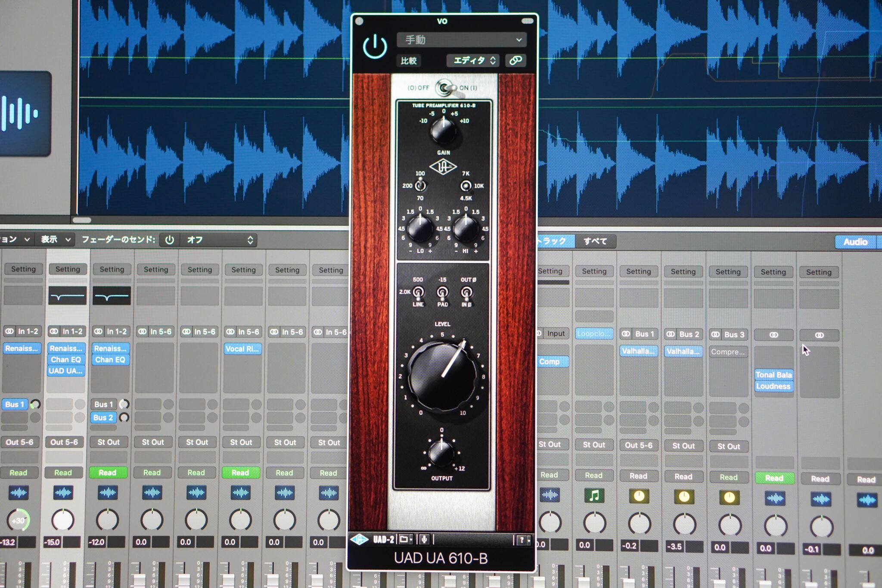Click the plugin link chain icon

tap(516, 60)
